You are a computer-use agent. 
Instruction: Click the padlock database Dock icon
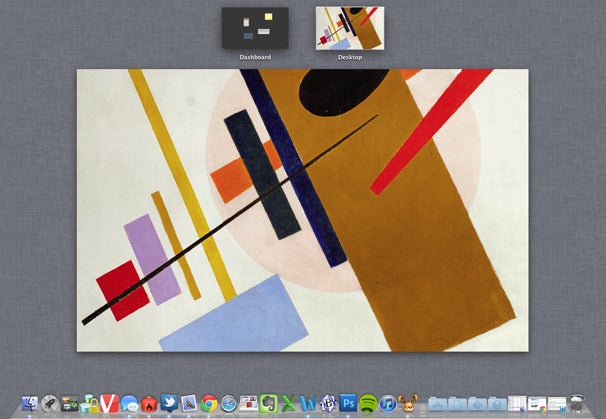[90, 404]
